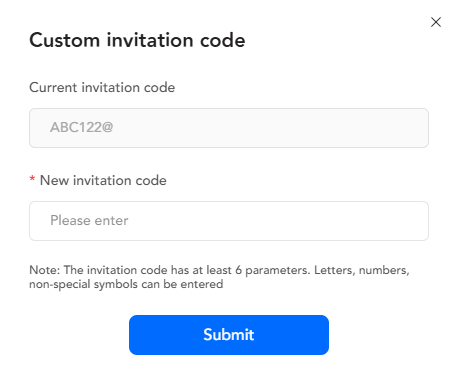Image resolution: width=463 pixels, height=389 pixels.
Task: Click the Submit button
Action: (229, 335)
